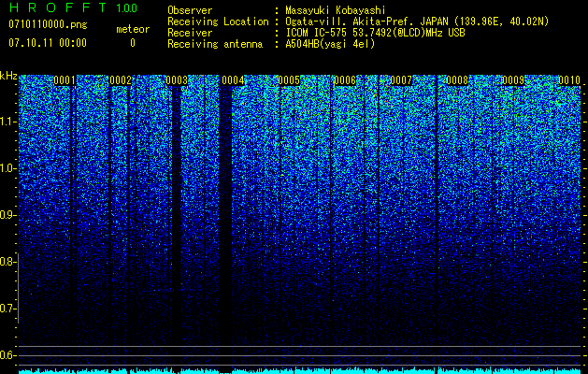Viewport: 588px width, 374px height.
Task: Click time marker 0003
Action: point(177,80)
